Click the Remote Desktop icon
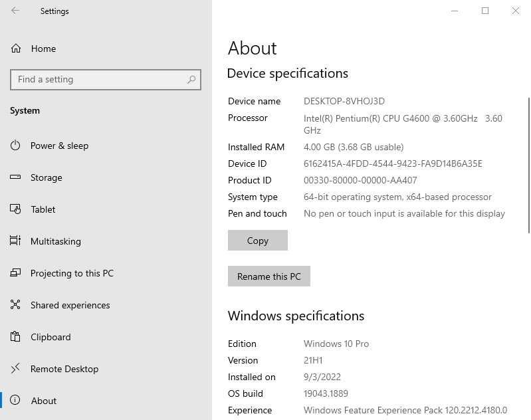531x420 pixels. click(16, 369)
